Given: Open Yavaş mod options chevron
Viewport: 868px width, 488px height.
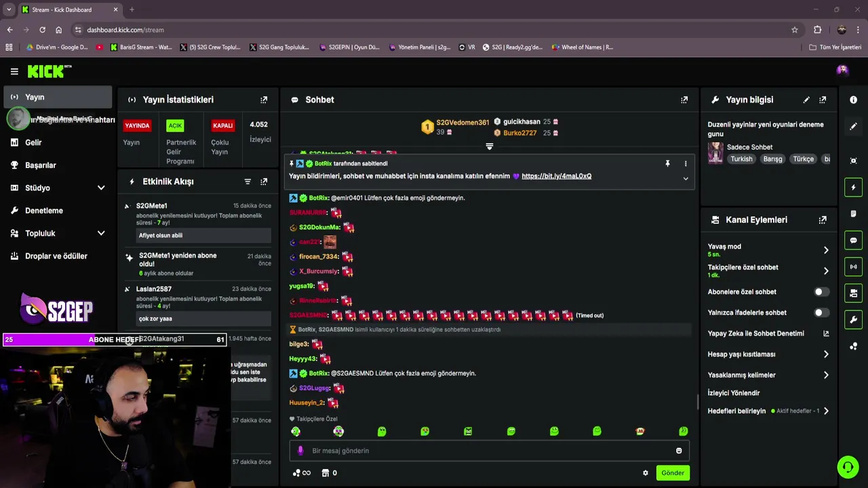Looking at the screenshot, I should pyautogui.click(x=826, y=250).
